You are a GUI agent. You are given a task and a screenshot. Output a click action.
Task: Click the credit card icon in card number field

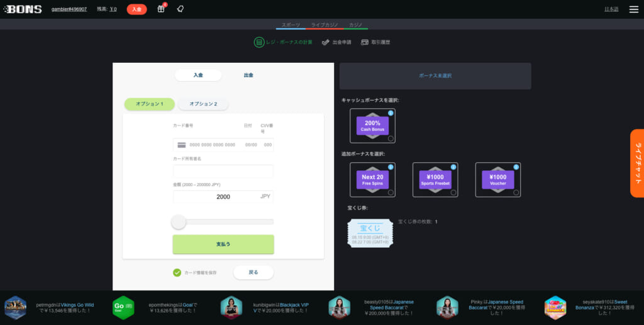pyautogui.click(x=182, y=145)
